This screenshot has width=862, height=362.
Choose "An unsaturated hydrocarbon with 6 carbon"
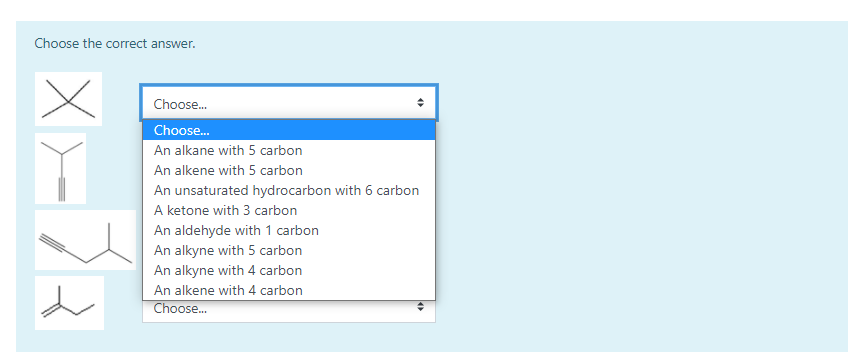click(289, 190)
